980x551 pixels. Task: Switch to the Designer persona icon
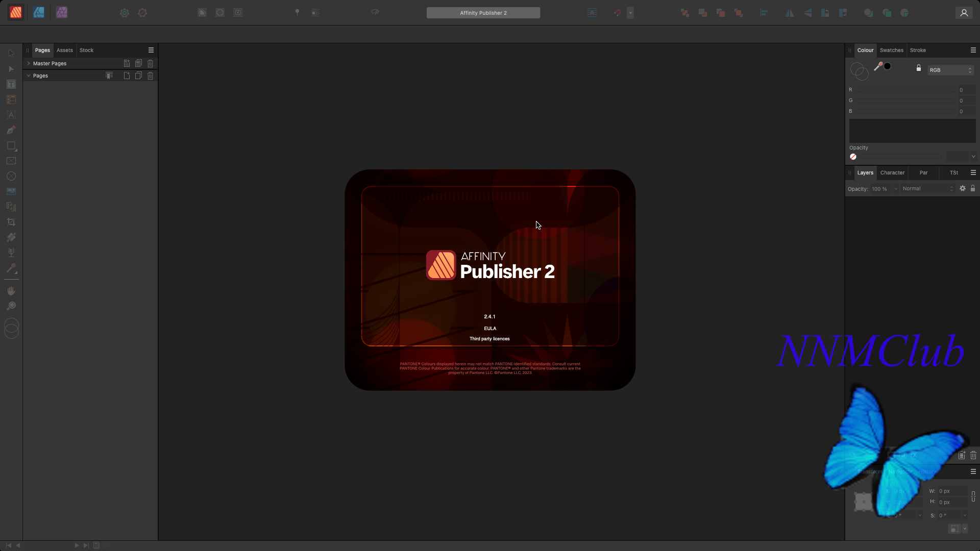click(x=39, y=12)
